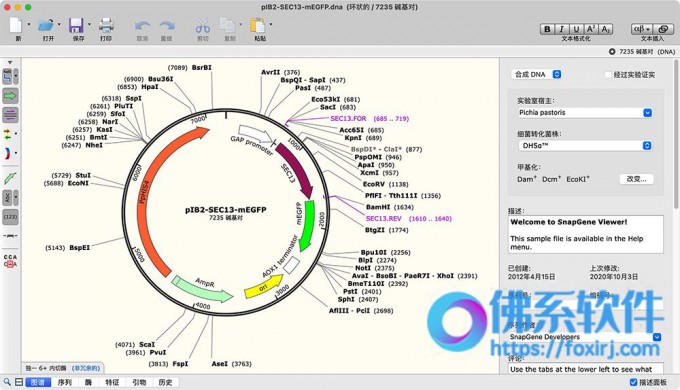Switch to the History tab

[x=165, y=382]
